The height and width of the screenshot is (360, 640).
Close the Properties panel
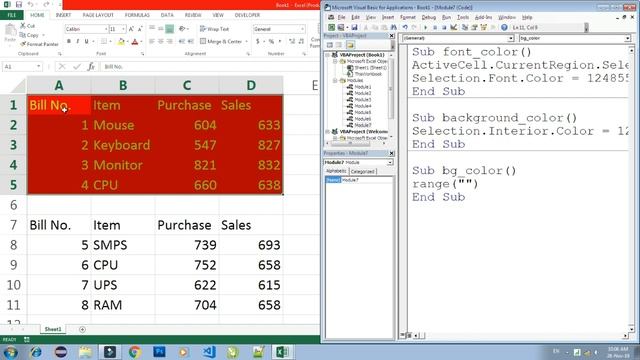coord(391,153)
